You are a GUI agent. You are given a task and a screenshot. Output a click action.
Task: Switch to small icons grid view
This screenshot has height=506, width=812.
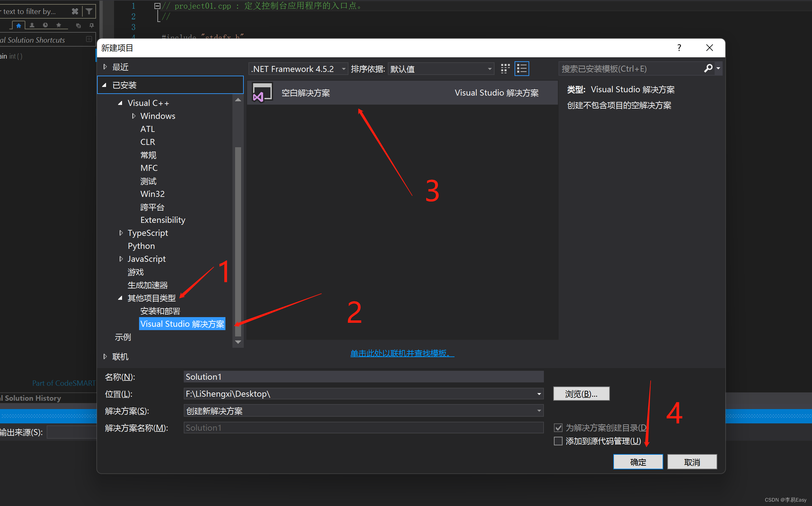click(505, 69)
